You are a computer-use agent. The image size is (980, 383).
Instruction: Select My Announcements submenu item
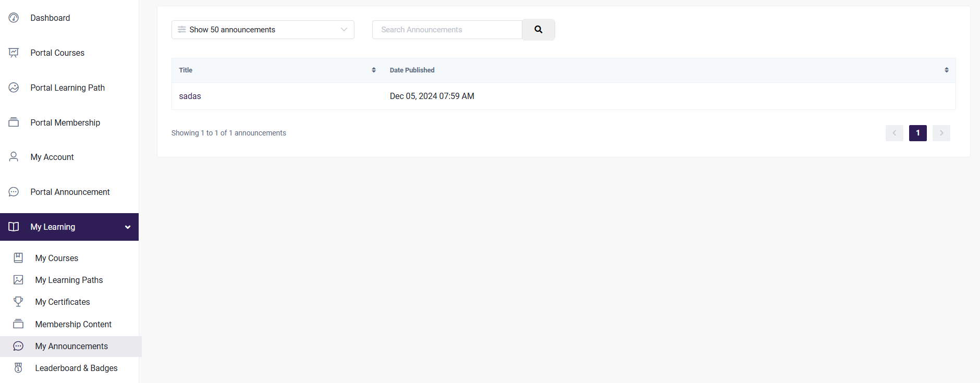(x=71, y=346)
